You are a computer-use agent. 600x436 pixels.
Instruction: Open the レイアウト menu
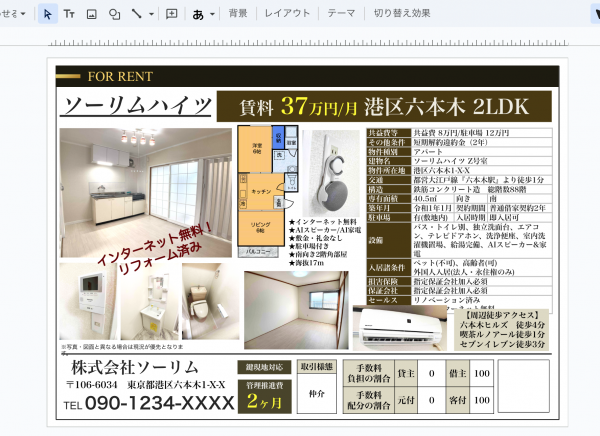[x=287, y=14]
